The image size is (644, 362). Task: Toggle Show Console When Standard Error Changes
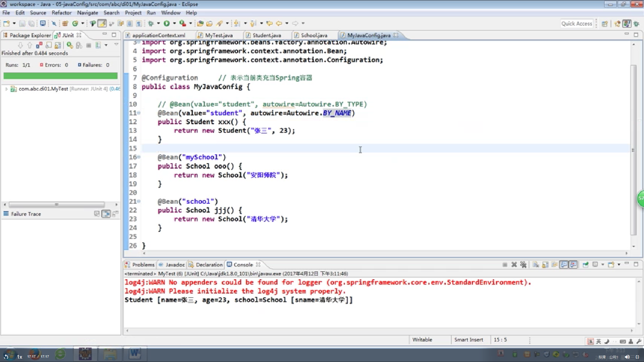click(573, 265)
